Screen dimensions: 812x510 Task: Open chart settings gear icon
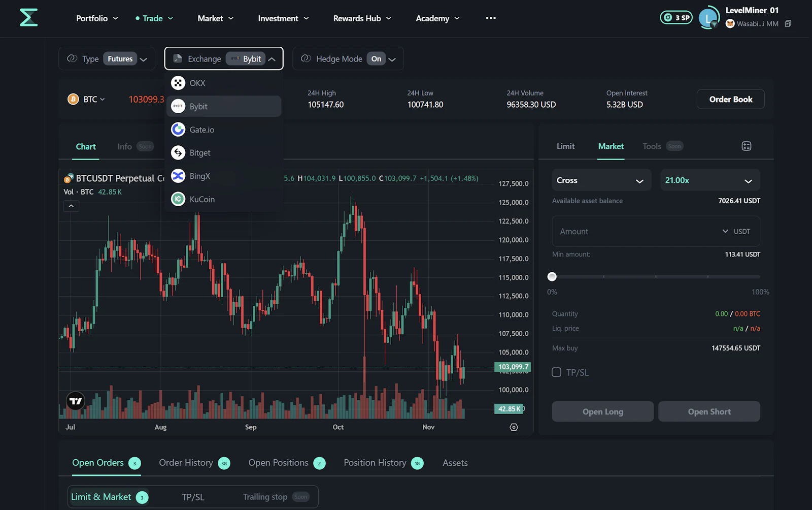[x=514, y=427]
